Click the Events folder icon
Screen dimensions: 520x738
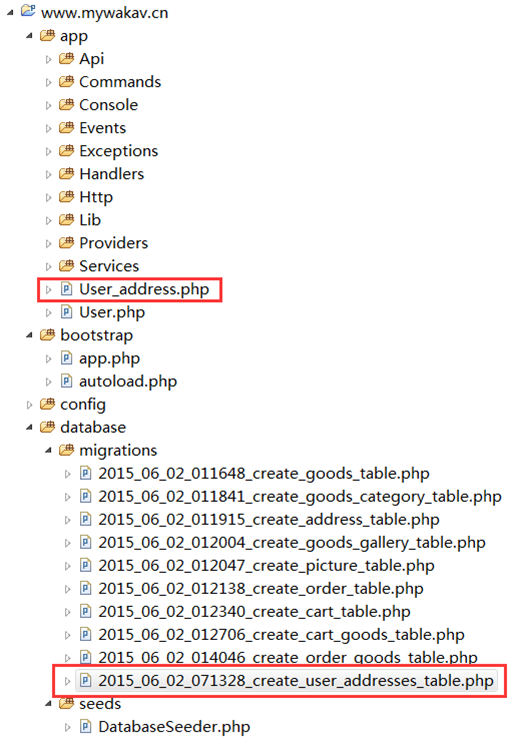click(x=66, y=128)
